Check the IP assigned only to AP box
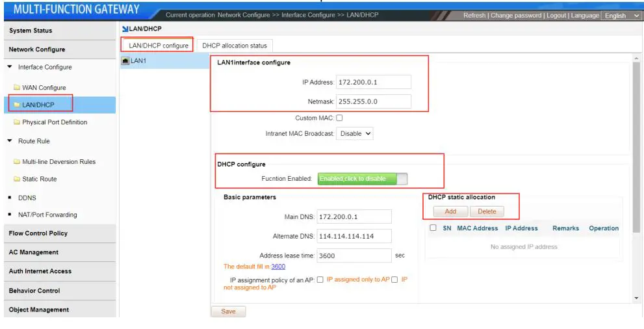644x329 pixels. point(320,280)
